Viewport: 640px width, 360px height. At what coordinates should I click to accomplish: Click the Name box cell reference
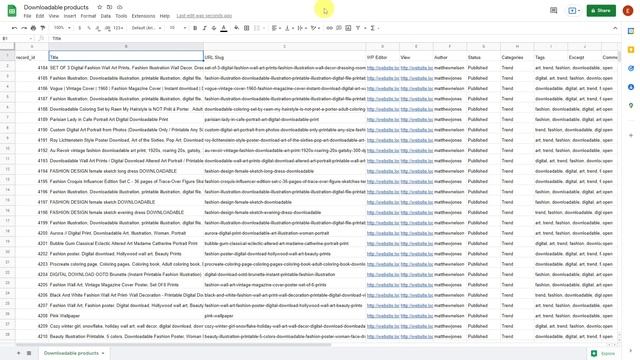click(16, 38)
